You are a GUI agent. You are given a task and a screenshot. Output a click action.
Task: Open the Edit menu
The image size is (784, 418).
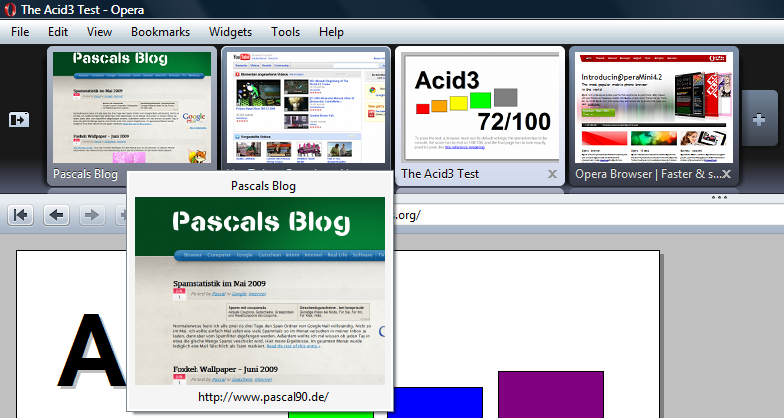coord(58,32)
